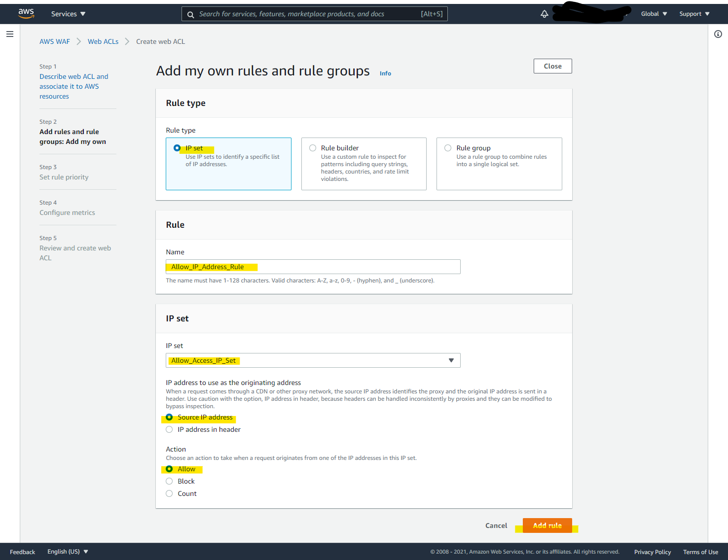Viewport: 728px width, 560px height.
Task: Open the Terms of Use link
Action: 700,552
